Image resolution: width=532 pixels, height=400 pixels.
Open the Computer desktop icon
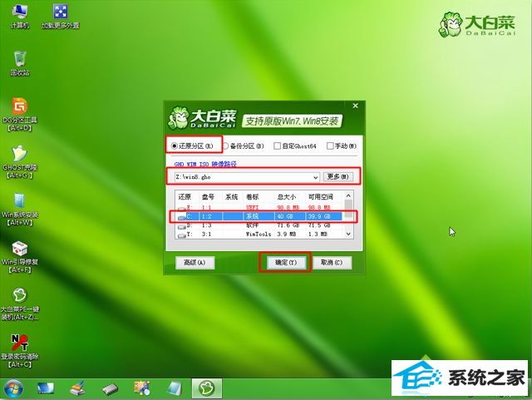[20, 17]
